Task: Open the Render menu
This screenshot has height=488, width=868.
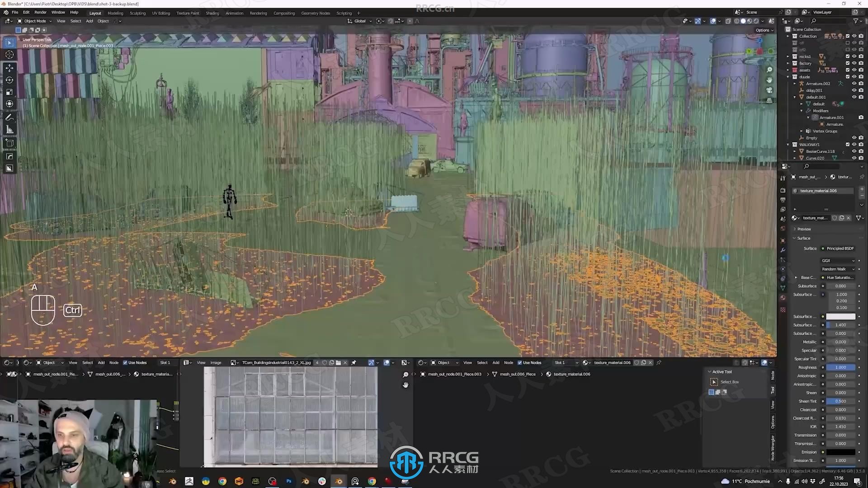Action: pos(40,12)
